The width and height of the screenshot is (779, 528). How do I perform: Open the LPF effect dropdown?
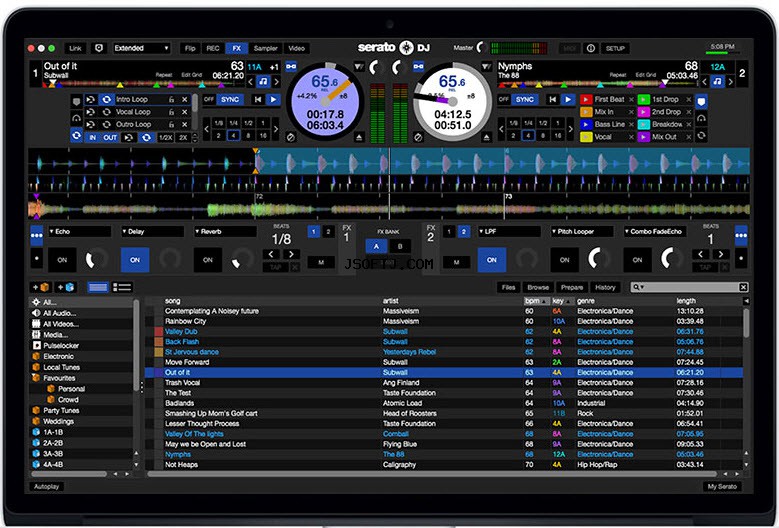click(509, 231)
